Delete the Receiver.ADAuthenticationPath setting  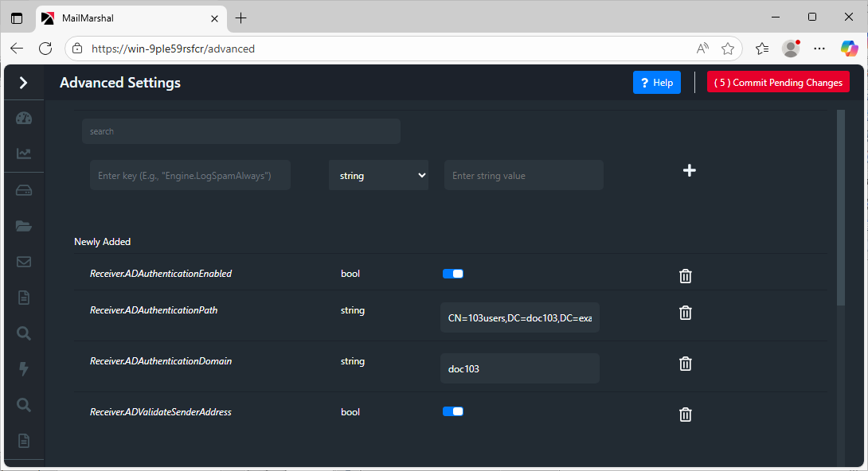685,313
